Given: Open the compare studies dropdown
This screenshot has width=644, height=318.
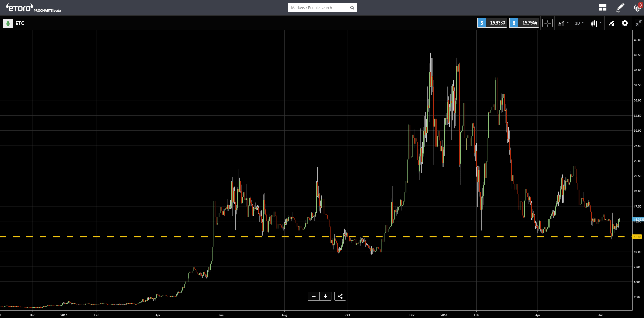Looking at the screenshot, I should [563, 23].
